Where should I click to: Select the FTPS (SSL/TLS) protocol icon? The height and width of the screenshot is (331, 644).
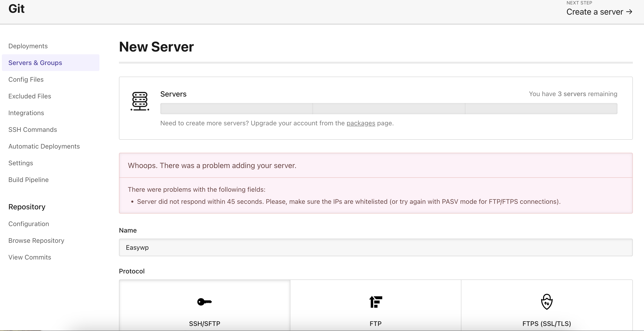click(x=546, y=302)
